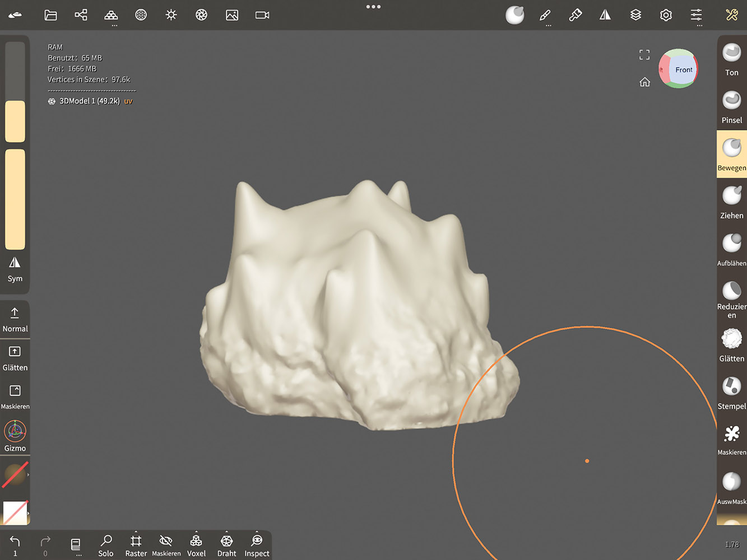Reset camera with the home icon
747x560 pixels.
tap(644, 82)
